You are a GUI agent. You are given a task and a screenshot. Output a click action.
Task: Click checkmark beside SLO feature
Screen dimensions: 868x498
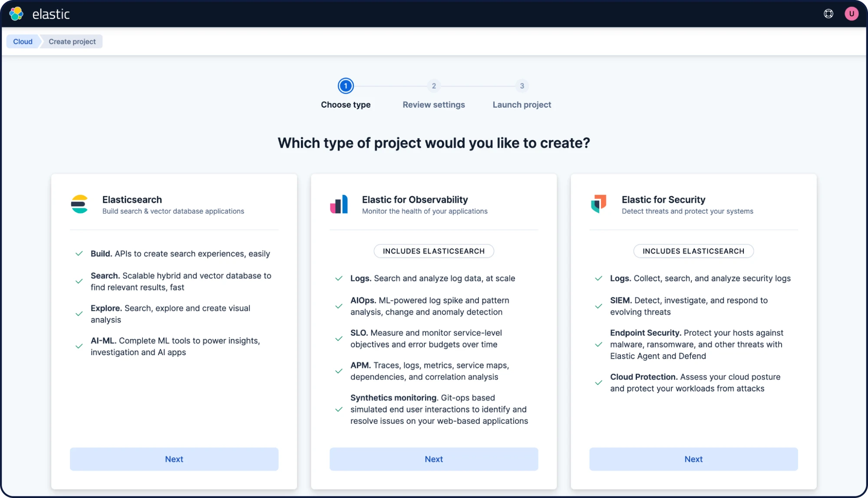pyautogui.click(x=339, y=339)
